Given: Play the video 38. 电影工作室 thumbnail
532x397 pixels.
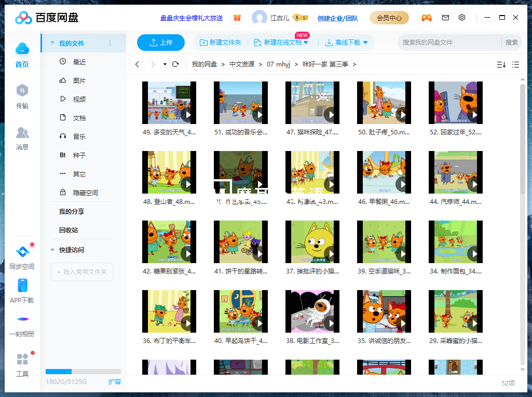Looking at the screenshot, I should [x=312, y=311].
